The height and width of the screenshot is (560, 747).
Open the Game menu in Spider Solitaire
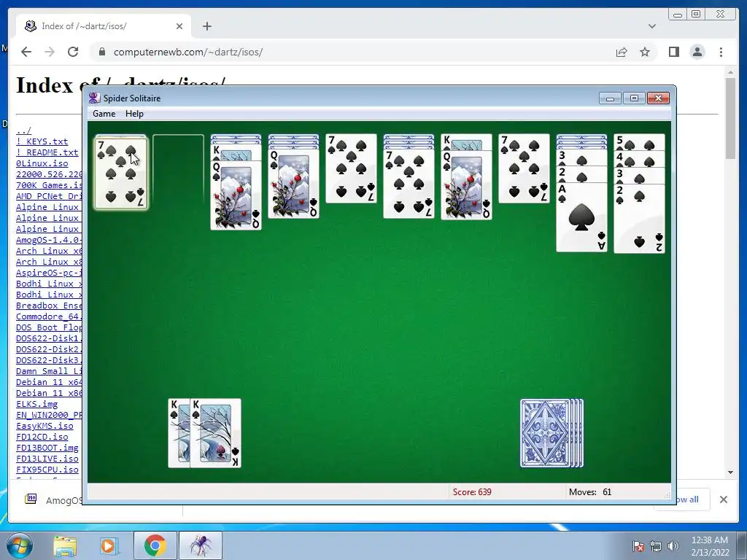(x=104, y=114)
